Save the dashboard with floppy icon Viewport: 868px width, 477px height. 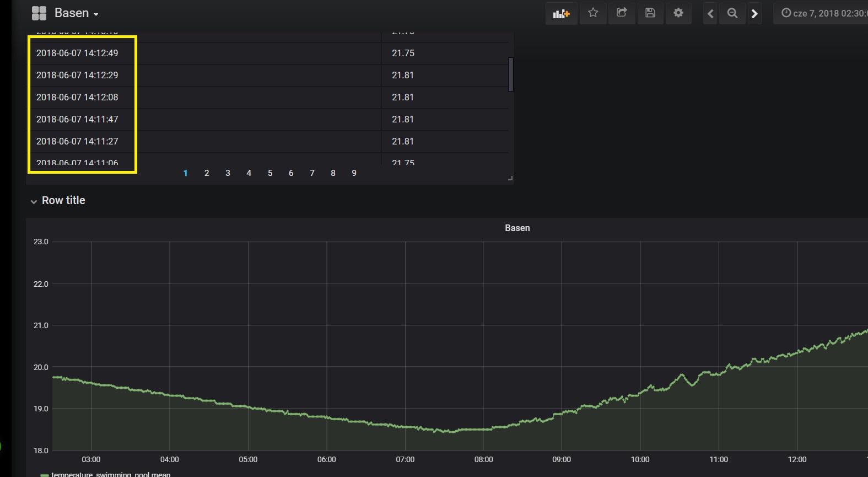tap(650, 13)
